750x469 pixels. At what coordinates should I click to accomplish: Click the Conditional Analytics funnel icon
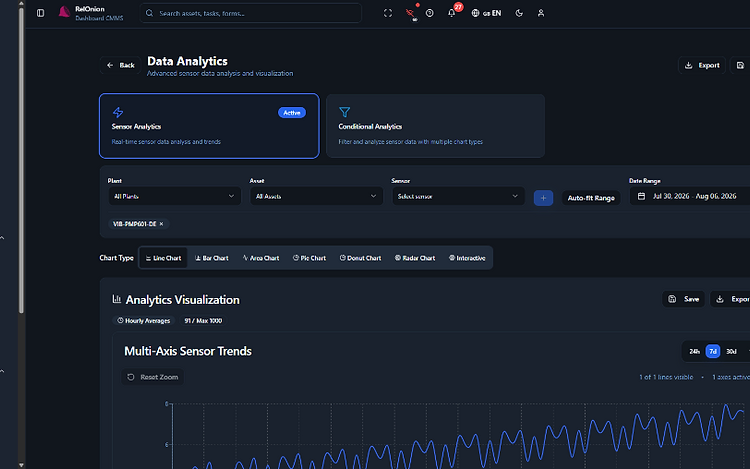click(344, 112)
